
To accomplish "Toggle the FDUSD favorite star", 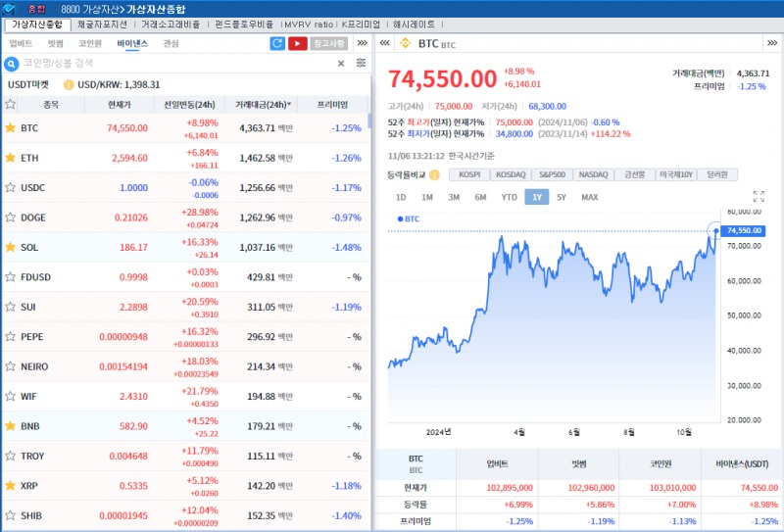I will coord(11,277).
